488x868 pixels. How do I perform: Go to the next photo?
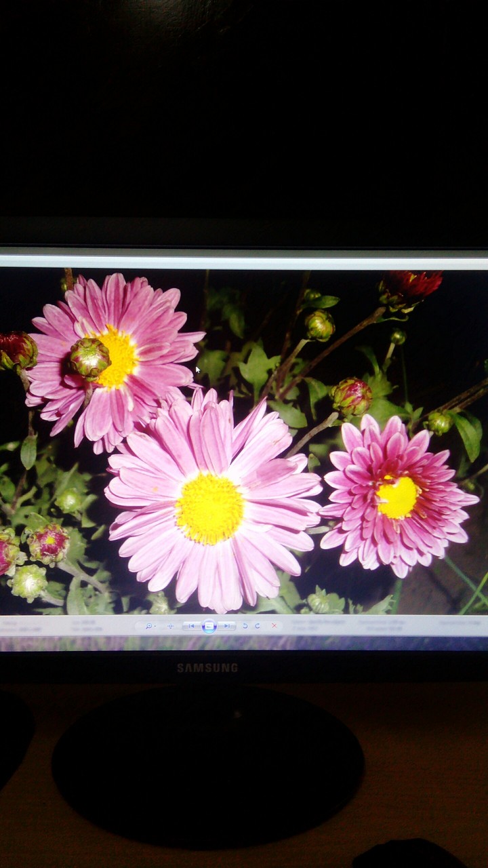pyautogui.click(x=226, y=626)
